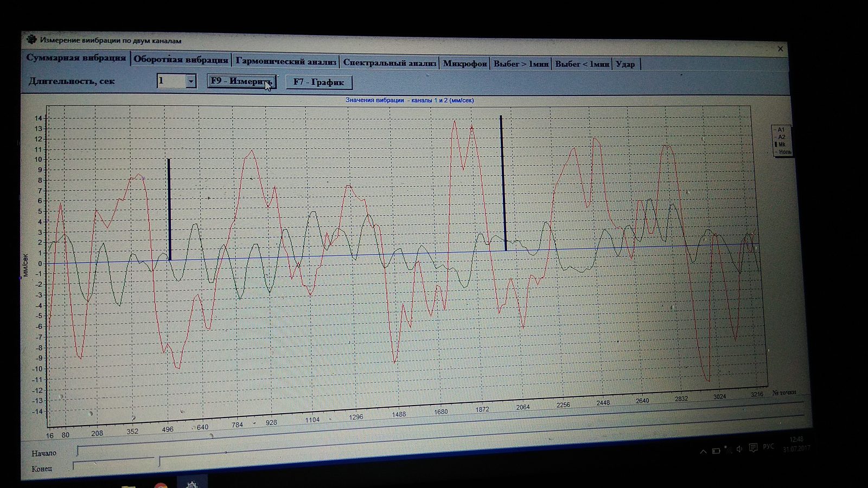Check battery status in system tray
This screenshot has height=488, width=868.
[716, 451]
